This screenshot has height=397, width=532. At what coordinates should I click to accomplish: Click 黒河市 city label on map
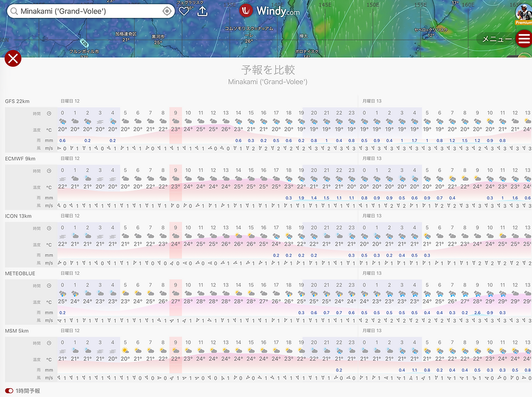[x=158, y=37]
